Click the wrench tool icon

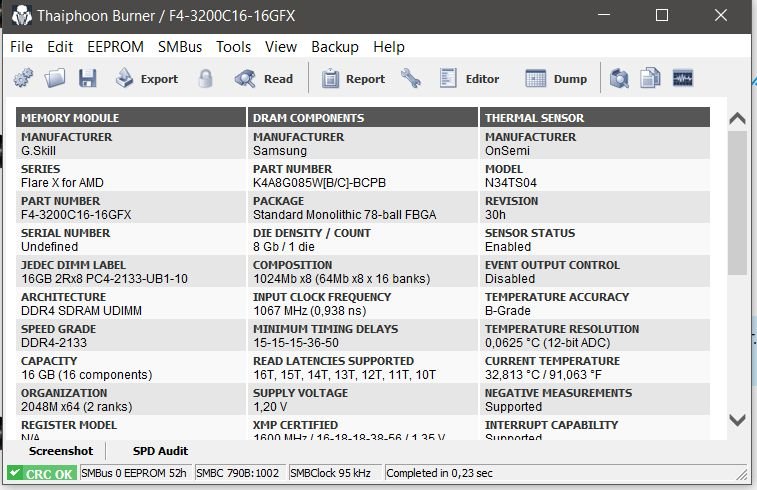pyautogui.click(x=410, y=78)
